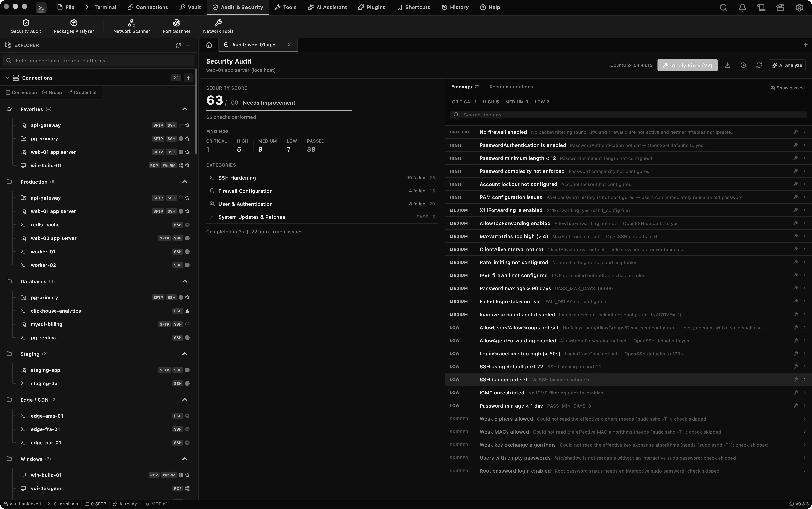Toggle favorite star for win-build-01 in Favorites
812x509 pixels.
[187, 166]
